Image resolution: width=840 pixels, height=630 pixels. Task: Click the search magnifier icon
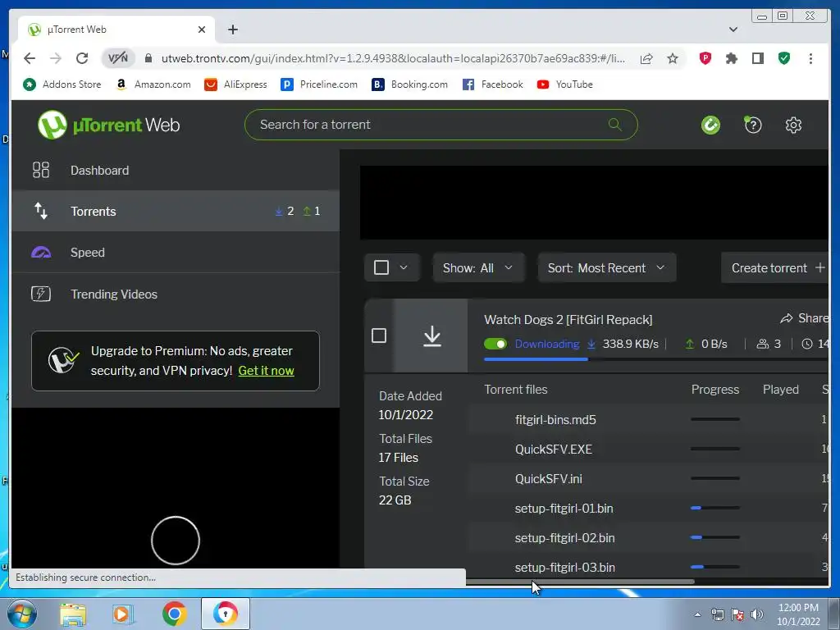click(x=615, y=125)
